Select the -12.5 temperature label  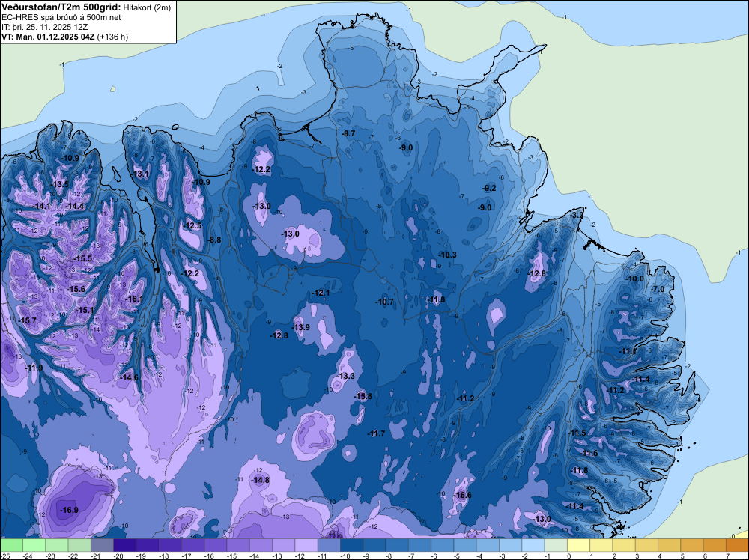[x=192, y=226]
